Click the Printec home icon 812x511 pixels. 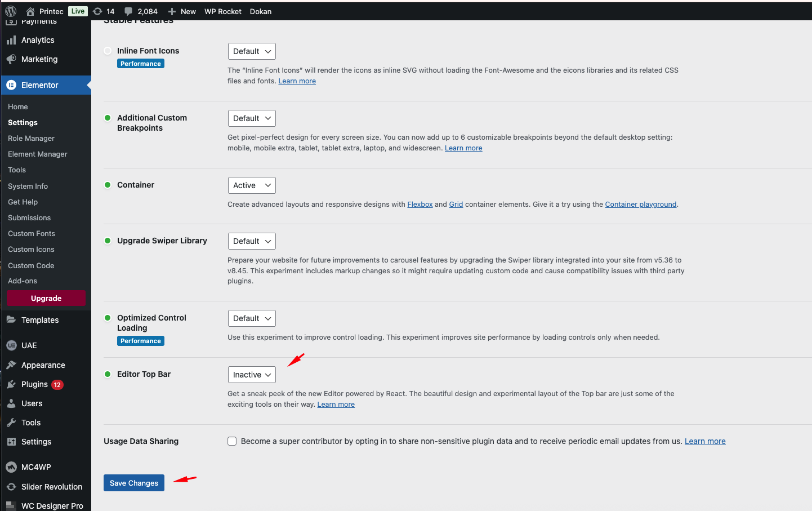pos(30,11)
